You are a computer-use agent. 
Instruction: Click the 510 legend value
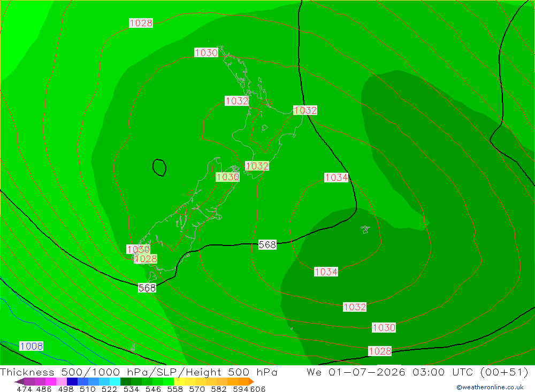coord(88,389)
